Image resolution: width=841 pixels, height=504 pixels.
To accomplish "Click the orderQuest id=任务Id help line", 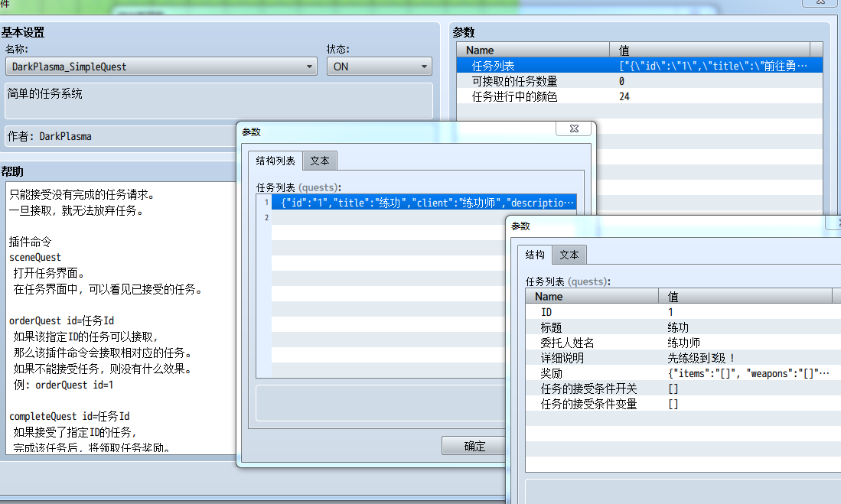I will 62,320.
